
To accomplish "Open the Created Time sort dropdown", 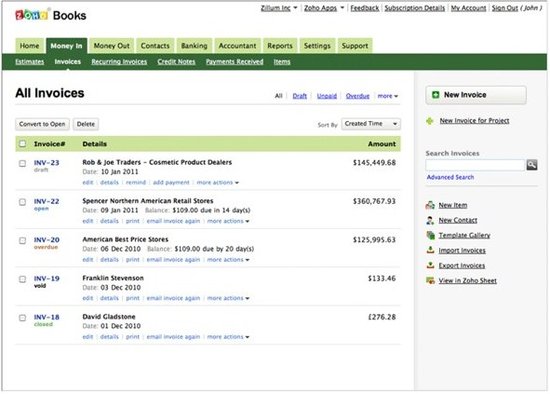I will [371, 124].
